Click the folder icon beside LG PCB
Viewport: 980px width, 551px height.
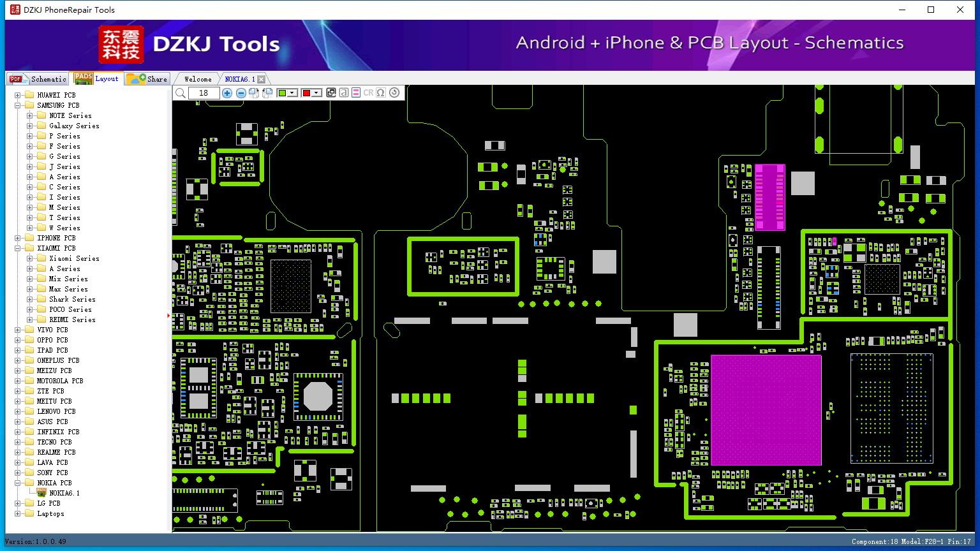pyautogui.click(x=29, y=503)
